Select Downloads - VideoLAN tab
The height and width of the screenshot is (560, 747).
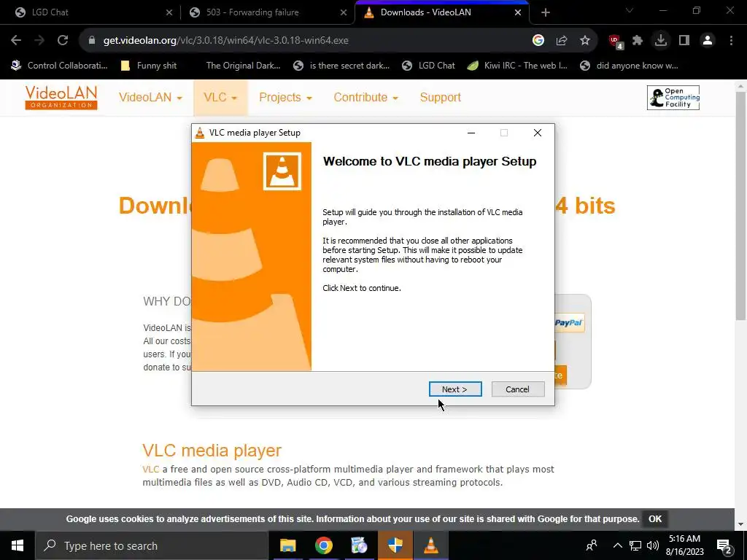pyautogui.click(x=442, y=12)
